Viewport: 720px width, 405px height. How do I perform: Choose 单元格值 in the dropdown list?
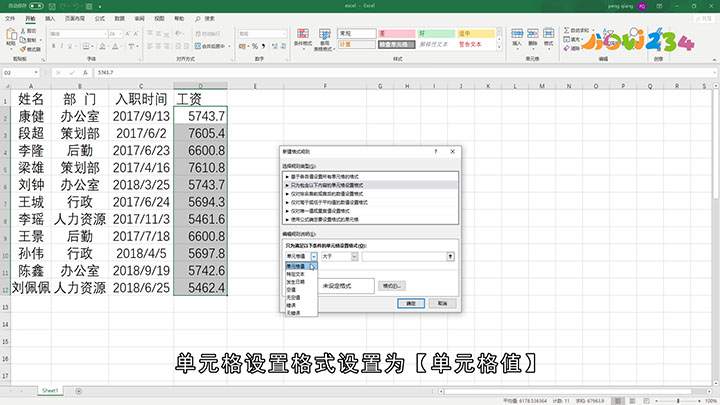pyautogui.click(x=301, y=266)
